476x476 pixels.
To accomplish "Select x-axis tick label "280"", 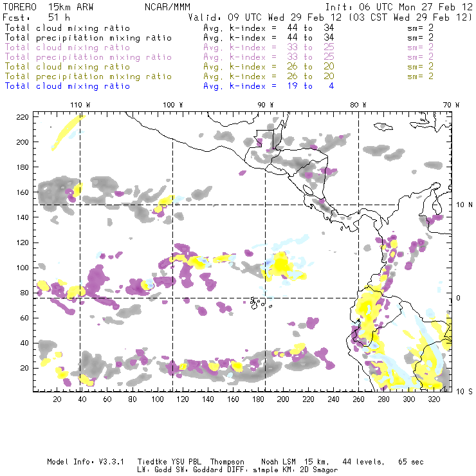I will tap(383, 399).
